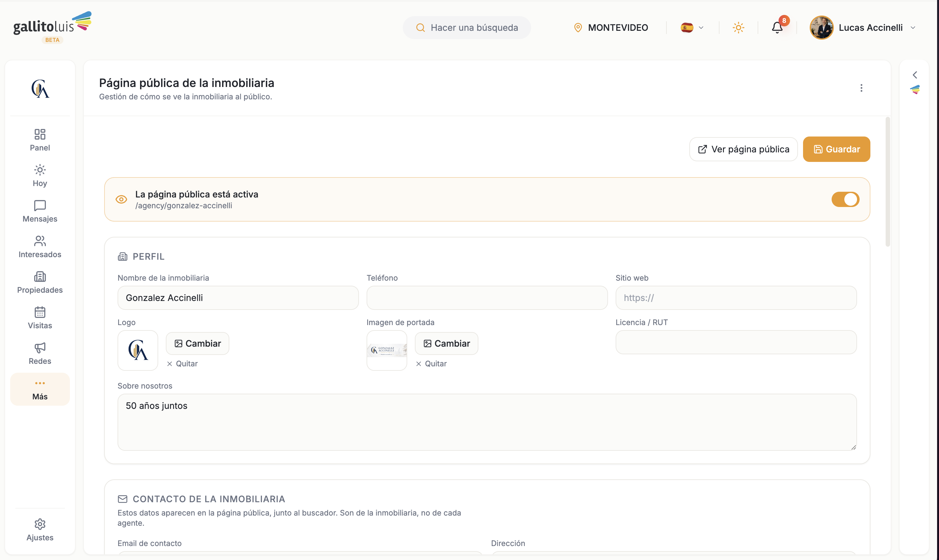Change the Logo with Cambiar button

[x=198, y=343]
